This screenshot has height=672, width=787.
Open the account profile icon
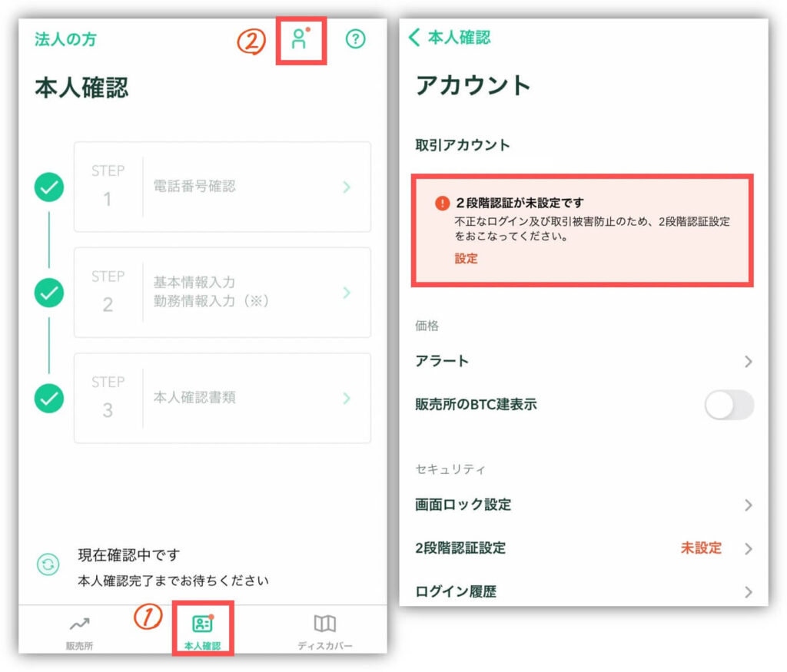pos(300,40)
